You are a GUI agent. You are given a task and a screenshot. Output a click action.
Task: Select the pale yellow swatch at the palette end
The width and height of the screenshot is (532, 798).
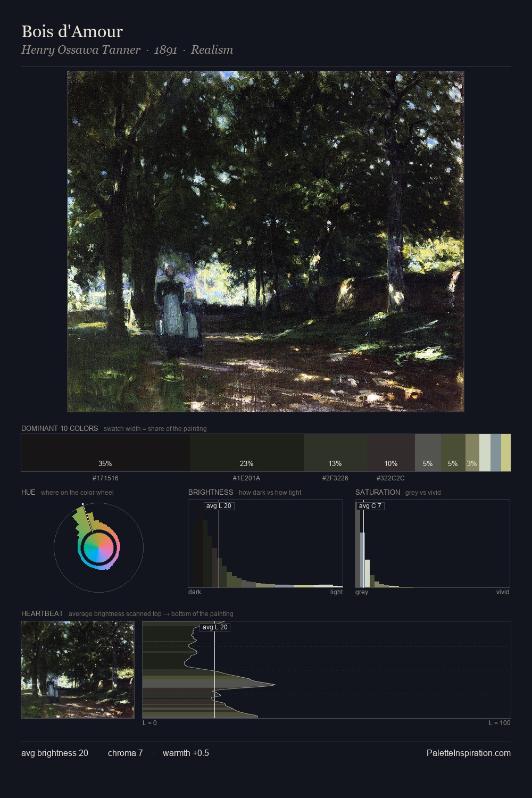point(506,453)
